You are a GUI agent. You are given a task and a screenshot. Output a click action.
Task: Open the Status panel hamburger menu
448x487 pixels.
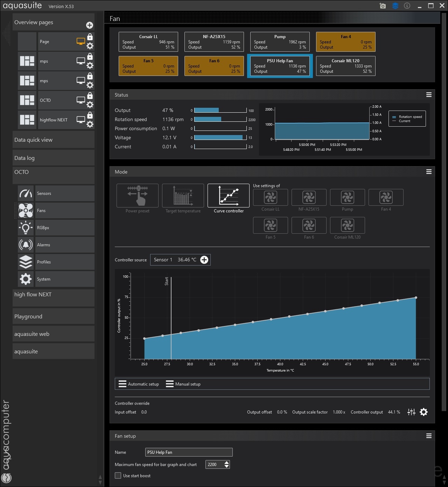coord(429,95)
